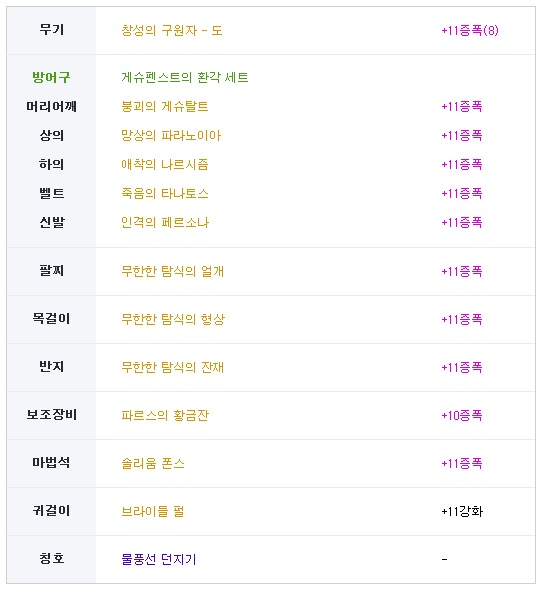Select the title 물풍선 던지기
This screenshot has width=543, height=592.
[x=159, y=559]
